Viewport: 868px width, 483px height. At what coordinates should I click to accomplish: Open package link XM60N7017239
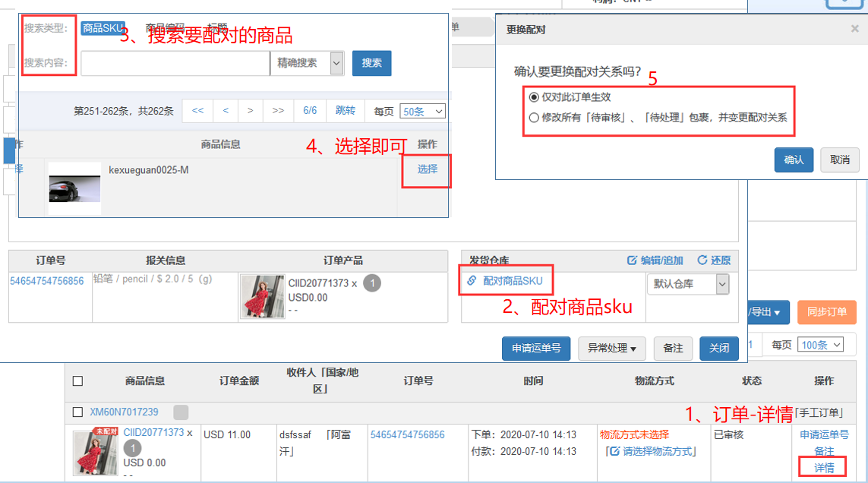pos(124,412)
